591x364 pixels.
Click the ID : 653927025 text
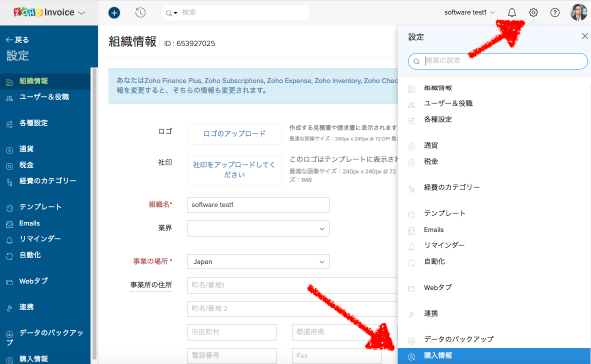189,43
